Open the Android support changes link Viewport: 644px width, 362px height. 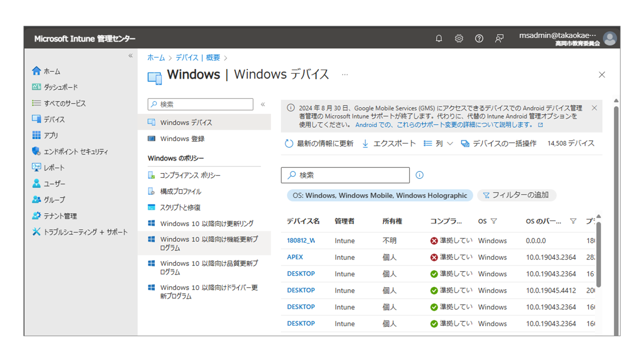tap(449, 125)
